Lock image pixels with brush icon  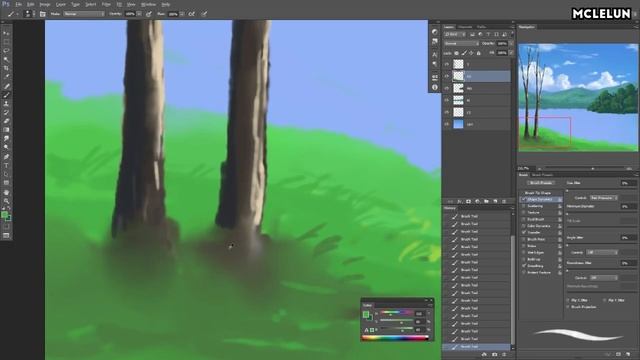pos(464,53)
